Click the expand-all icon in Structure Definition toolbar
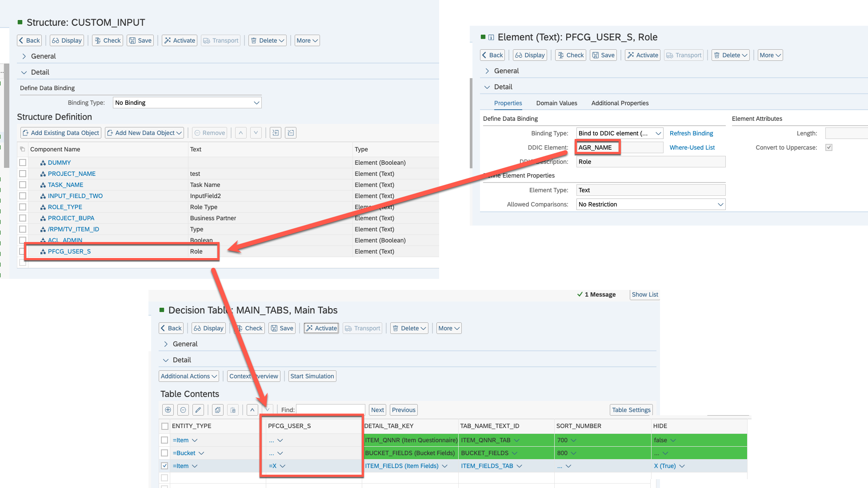868x488 pixels. point(276,133)
